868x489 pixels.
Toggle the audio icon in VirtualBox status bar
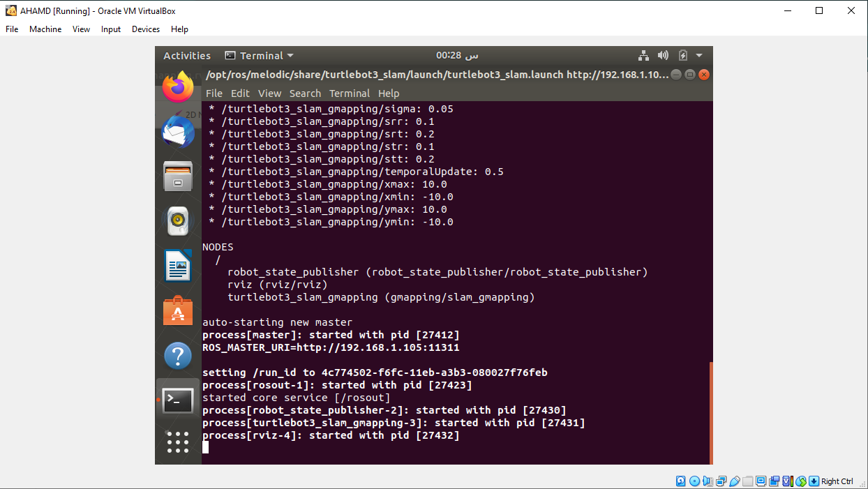[x=707, y=481]
